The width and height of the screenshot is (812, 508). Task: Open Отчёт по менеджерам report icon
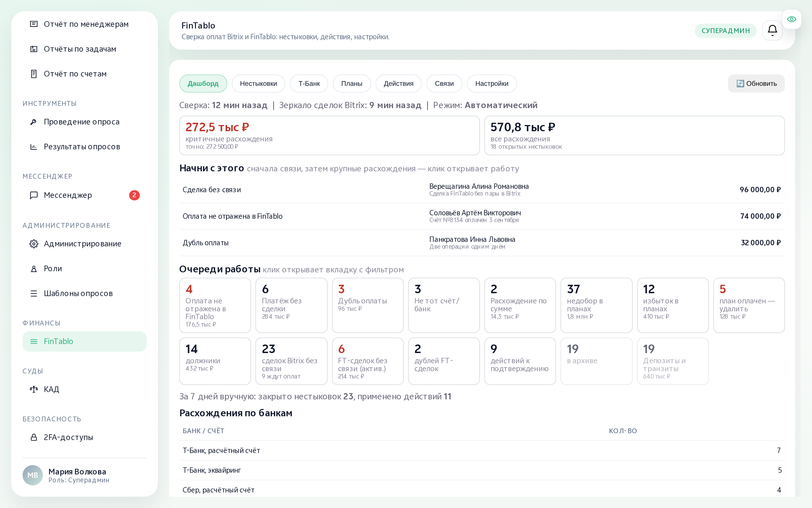click(34, 24)
